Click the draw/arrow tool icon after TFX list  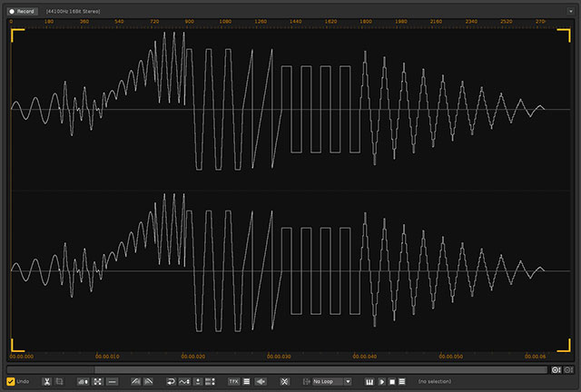261,381
